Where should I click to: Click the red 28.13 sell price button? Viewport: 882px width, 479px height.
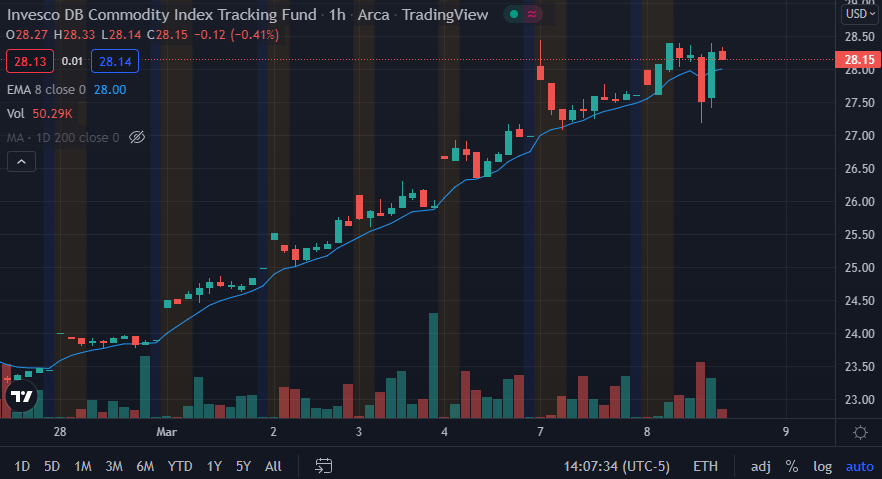coord(30,61)
